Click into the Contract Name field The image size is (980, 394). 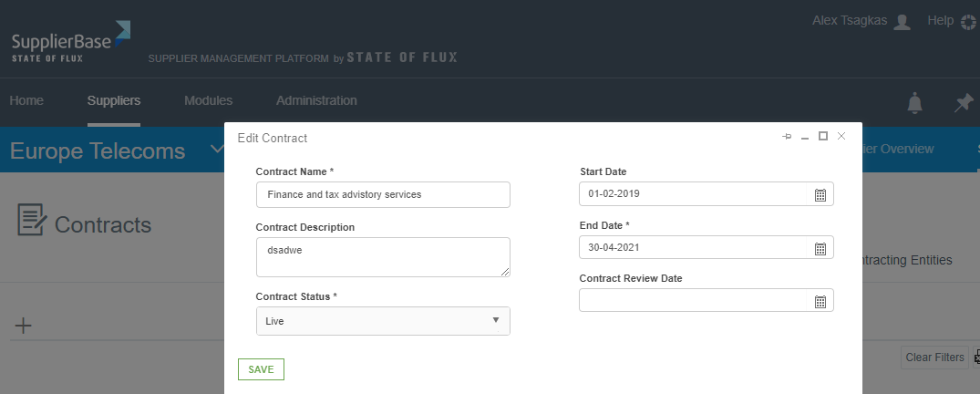[x=383, y=194]
